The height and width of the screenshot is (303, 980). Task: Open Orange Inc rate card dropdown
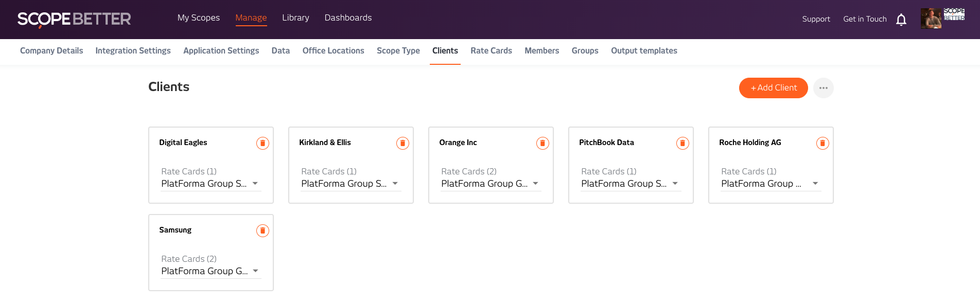pyautogui.click(x=491, y=184)
